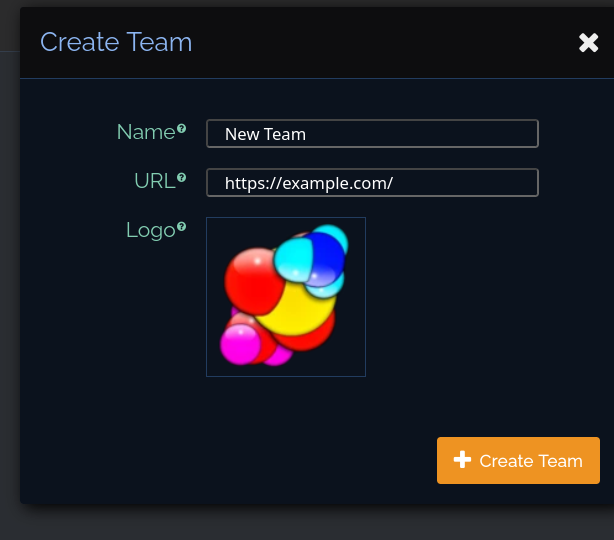Screen dimensions: 614x540
Task: Click the Name field label
Action: (146, 132)
